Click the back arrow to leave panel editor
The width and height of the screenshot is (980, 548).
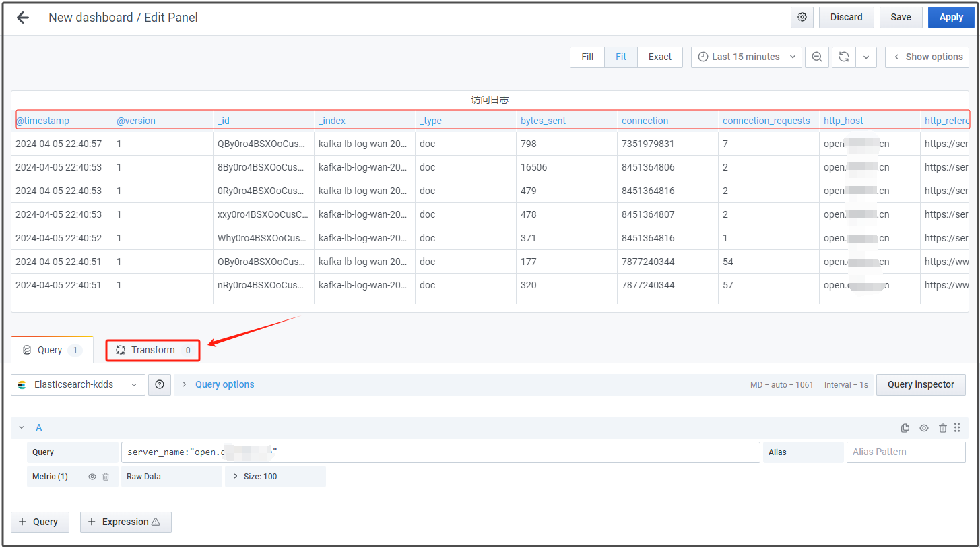23,18
